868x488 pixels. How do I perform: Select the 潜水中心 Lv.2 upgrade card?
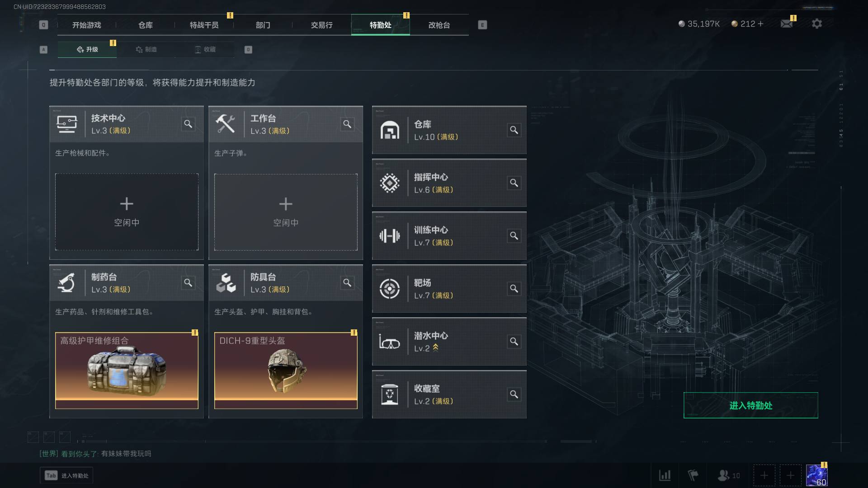click(x=449, y=342)
